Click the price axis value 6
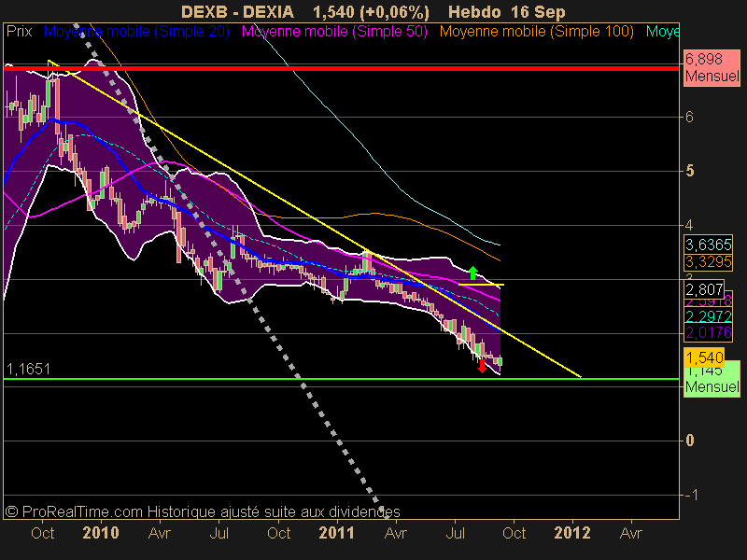Image resolution: width=747 pixels, height=560 pixels. click(689, 118)
